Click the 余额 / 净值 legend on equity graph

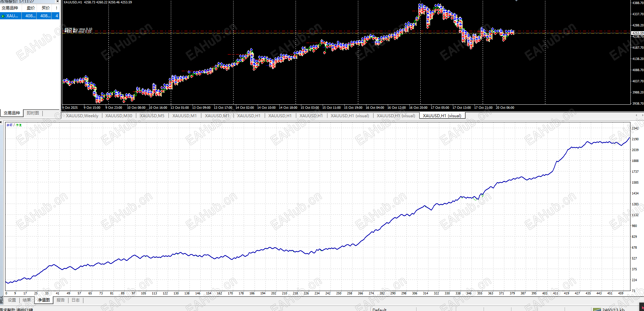coord(14,125)
